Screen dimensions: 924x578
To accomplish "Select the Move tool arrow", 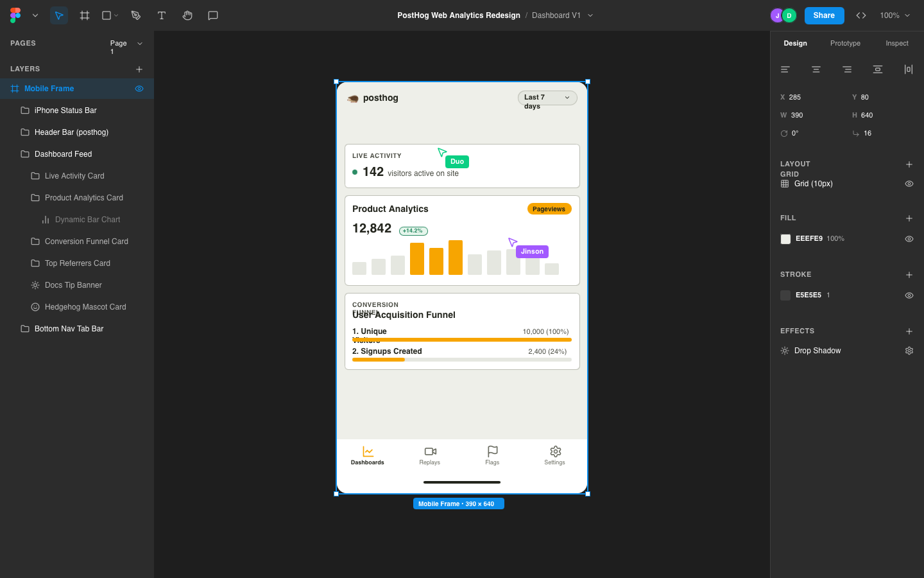I will point(59,15).
